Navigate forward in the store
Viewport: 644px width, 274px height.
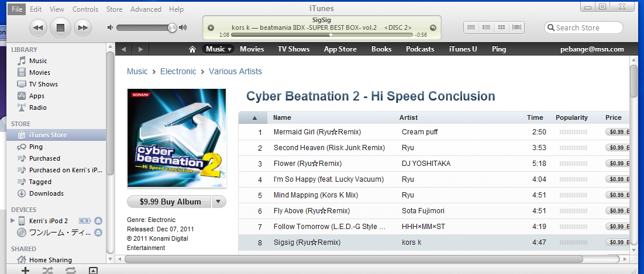pos(141,49)
